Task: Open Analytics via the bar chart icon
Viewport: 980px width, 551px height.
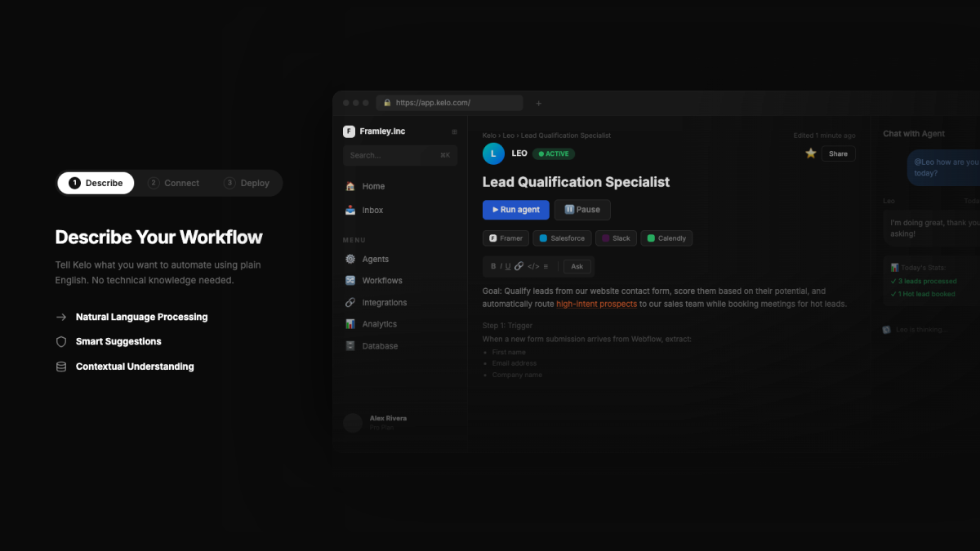Action: (x=350, y=324)
